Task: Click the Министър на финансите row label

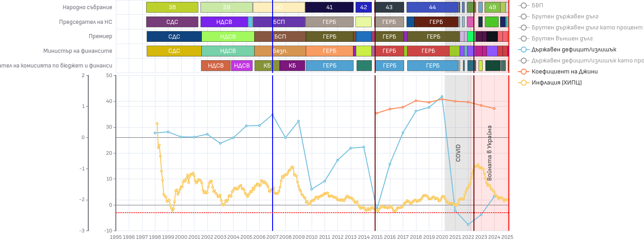Action: pos(78,51)
